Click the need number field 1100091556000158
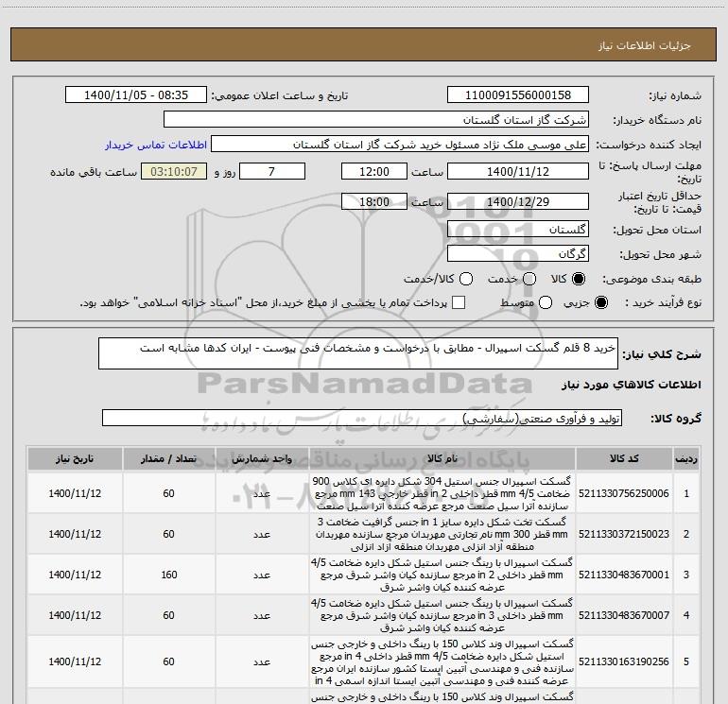The width and height of the screenshot is (728, 704). (518, 95)
